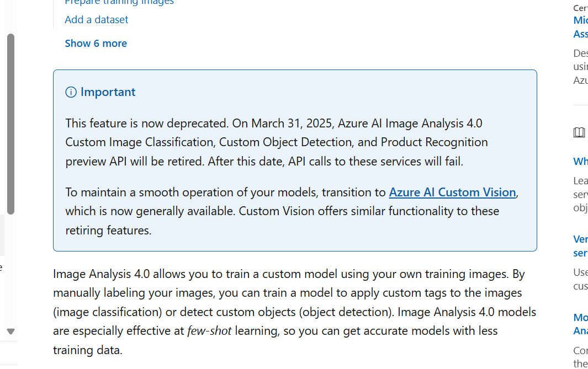Click the italic few-shot term

pos(209,331)
